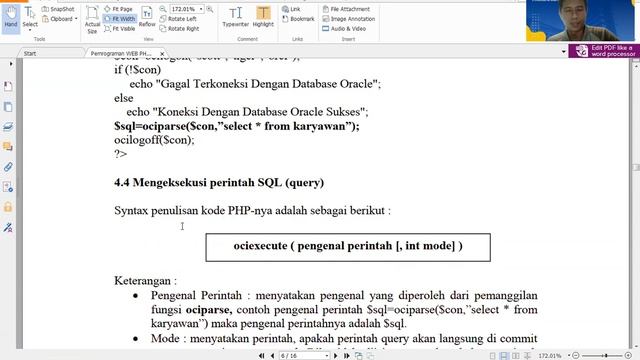This screenshot has width=640, height=360.
Task: Go to next view in status bar
Action: point(370,356)
